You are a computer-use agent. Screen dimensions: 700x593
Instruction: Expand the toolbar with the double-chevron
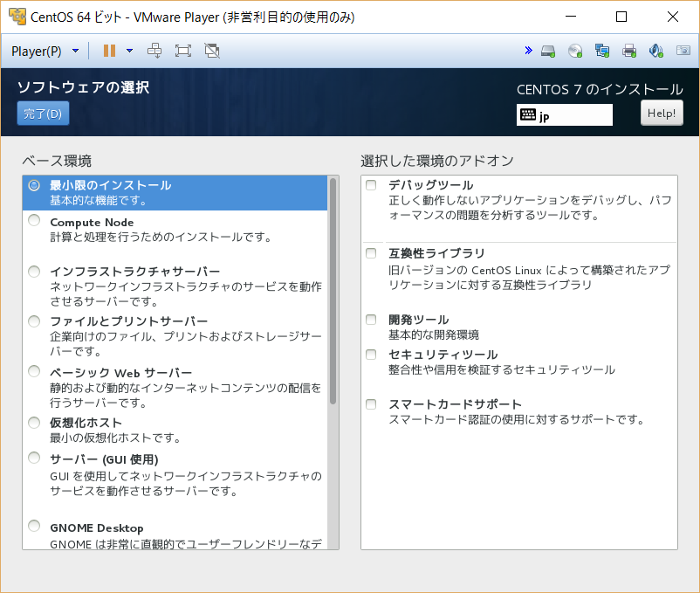(x=528, y=51)
